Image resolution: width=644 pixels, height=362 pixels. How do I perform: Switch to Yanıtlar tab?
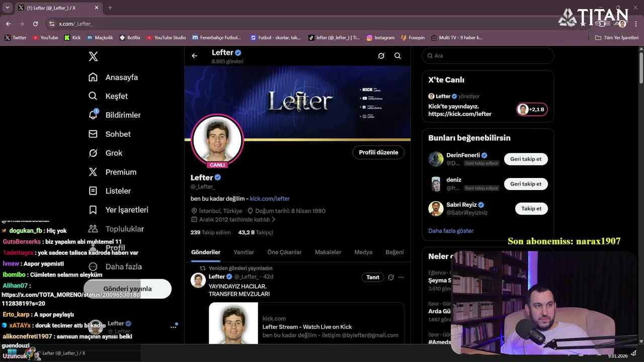(x=244, y=252)
